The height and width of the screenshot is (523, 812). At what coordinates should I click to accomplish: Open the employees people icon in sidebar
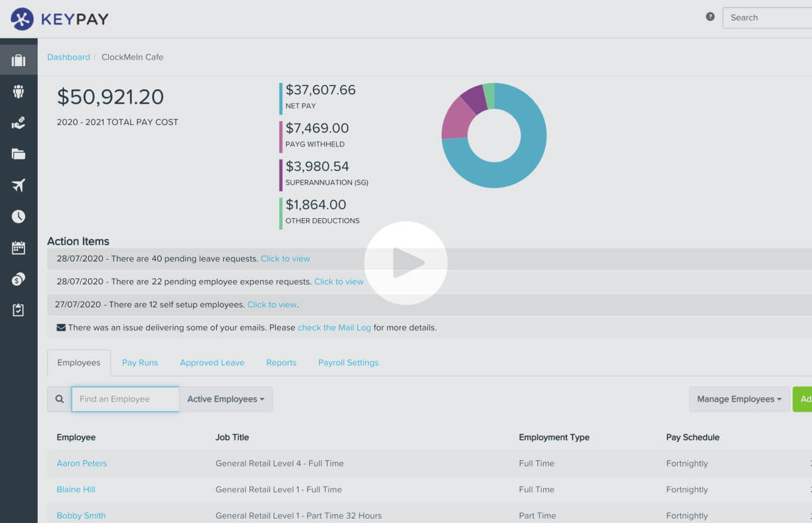click(x=18, y=92)
